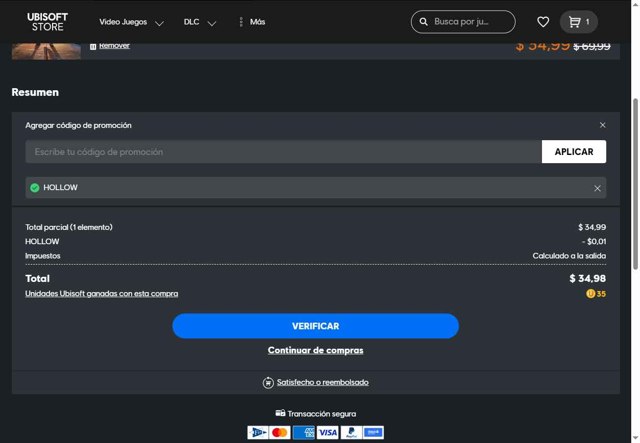
Task: Click the Calculado a la salida text
Action: pyautogui.click(x=569, y=256)
